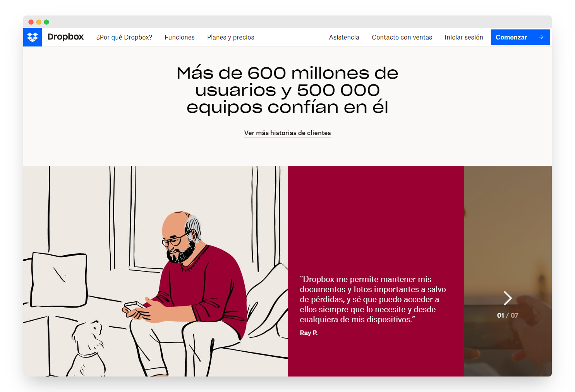The image size is (575, 392).
Task: Click the red close window dot
Action: pyautogui.click(x=31, y=22)
